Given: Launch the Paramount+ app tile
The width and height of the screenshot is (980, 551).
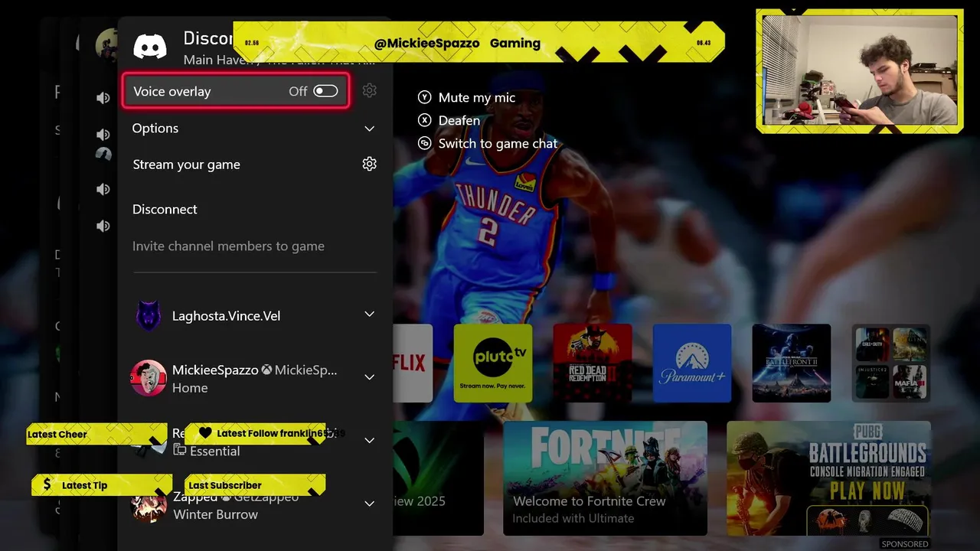Looking at the screenshot, I should pos(692,363).
